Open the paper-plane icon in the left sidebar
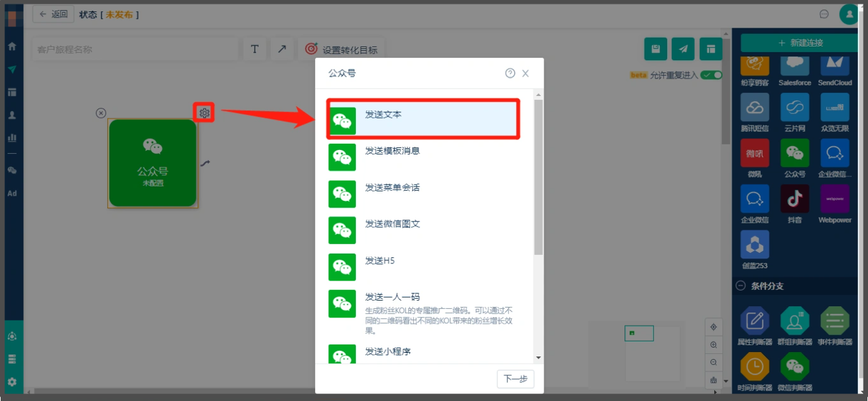Image resolution: width=868 pixels, height=401 pixels. pyautogui.click(x=12, y=69)
